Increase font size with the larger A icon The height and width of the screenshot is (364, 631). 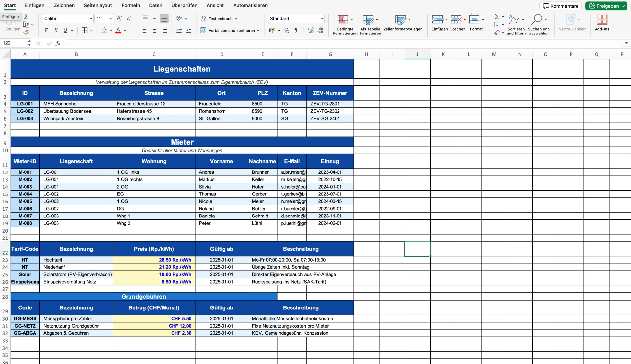click(x=119, y=18)
